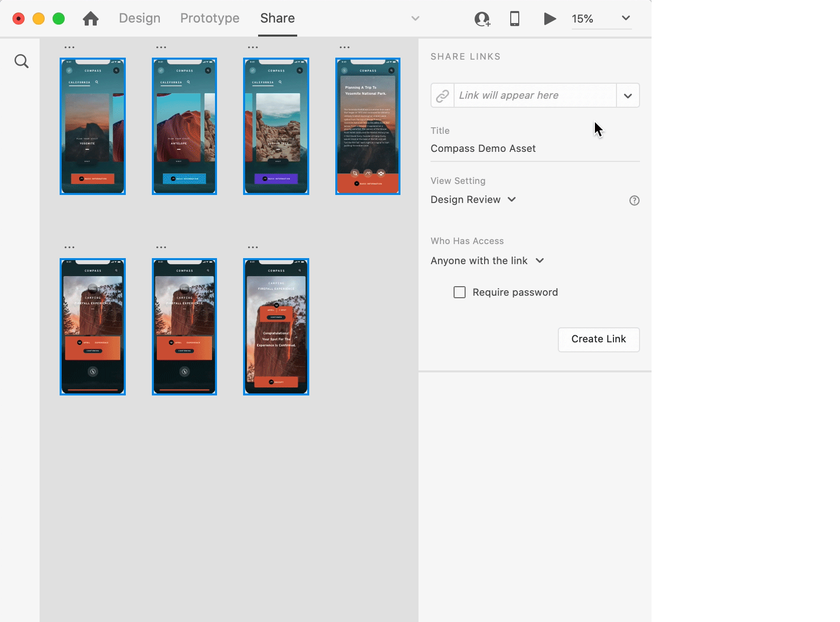Screen dimensions: 840x622
Task: Enable the Require password checkbox
Action: 460,292
